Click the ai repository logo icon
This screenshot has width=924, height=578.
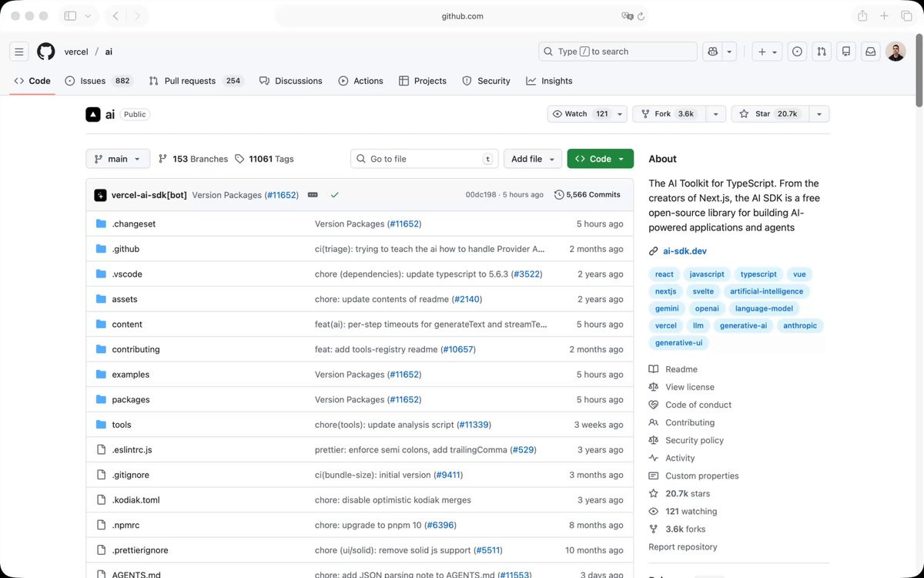point(92,114)
